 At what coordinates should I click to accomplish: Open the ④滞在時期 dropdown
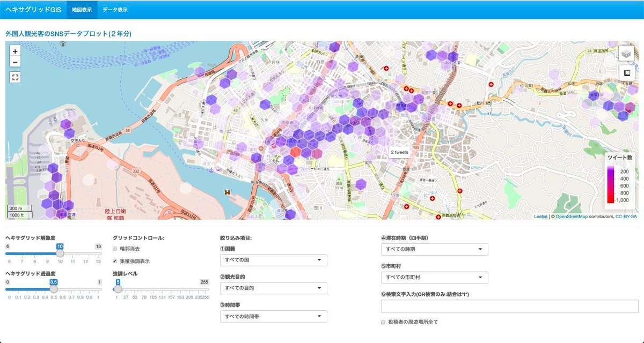click(x=434, y=249)
